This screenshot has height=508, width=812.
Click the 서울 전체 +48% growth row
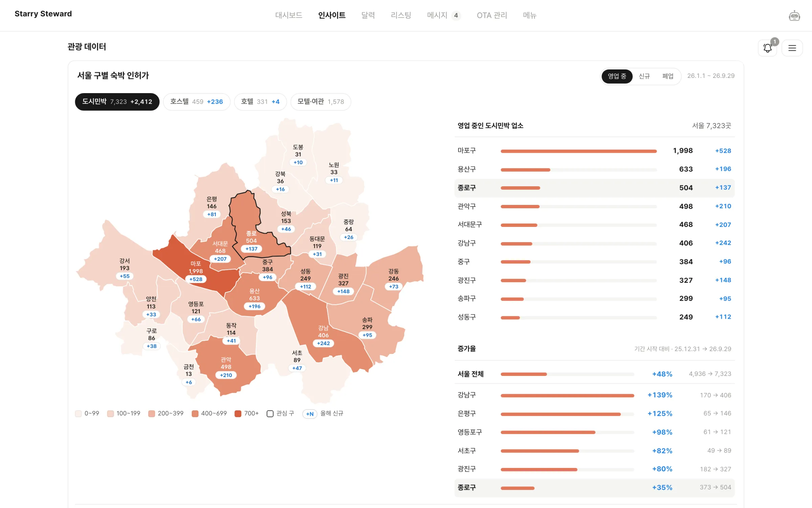[594, 374]
